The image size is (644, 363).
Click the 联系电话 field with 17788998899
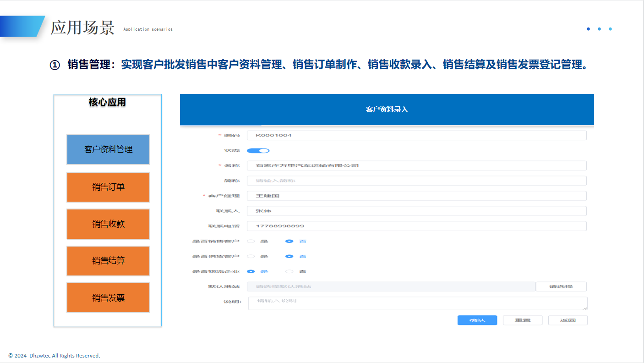click(x=417, y=226)
